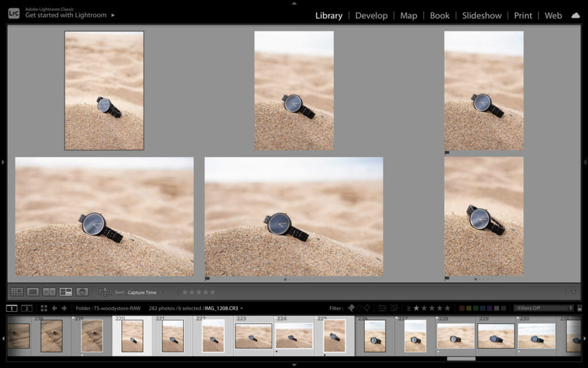588x368 pixels.
Task: Select filmstrip thumbnail number 228
Action: [x=455, y=336]
